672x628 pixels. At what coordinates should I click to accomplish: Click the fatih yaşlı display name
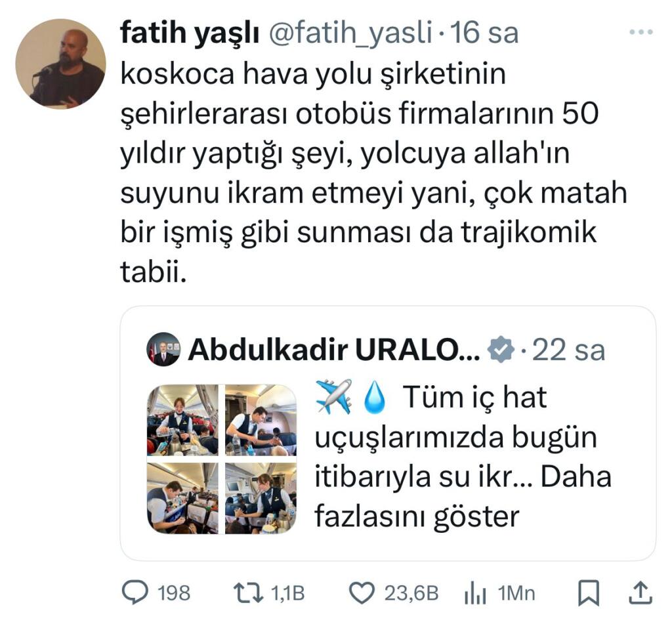click(190, 33)
